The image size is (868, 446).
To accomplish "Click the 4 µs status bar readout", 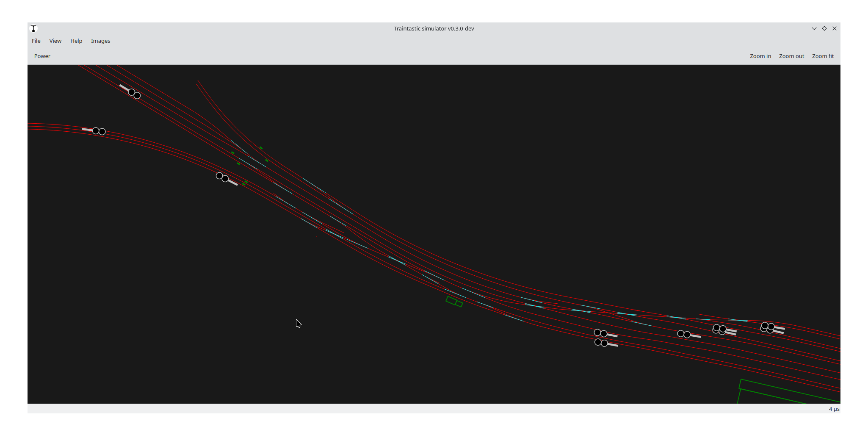I will point(833,409).
